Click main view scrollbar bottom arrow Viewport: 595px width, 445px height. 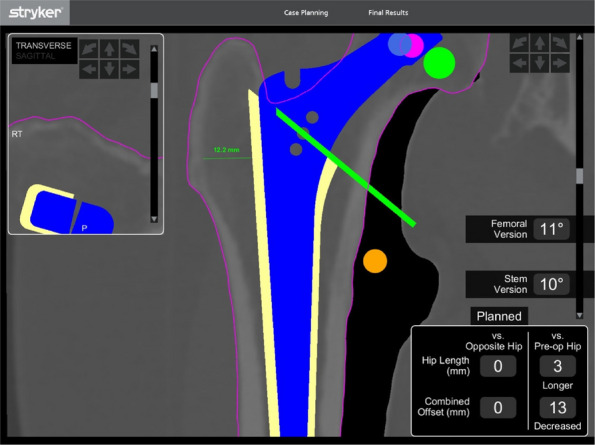[x=579, y=315]
